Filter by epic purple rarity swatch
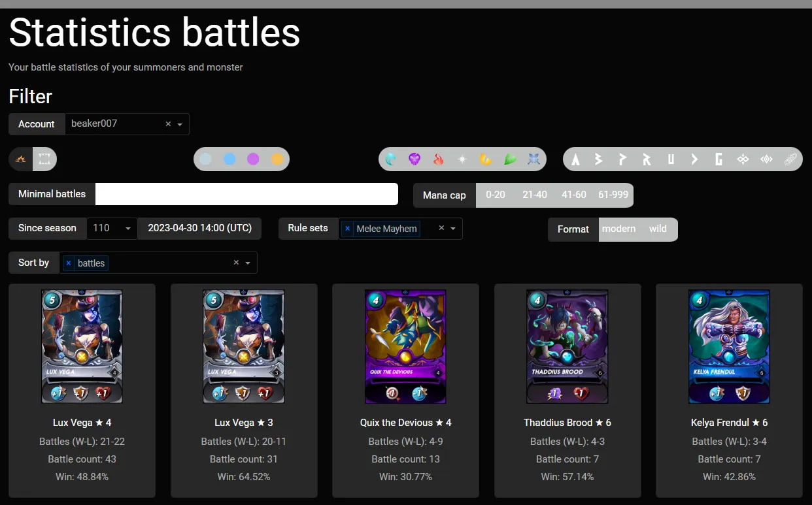Image resolution: width=812 pixels, height=505 pixels. tap(253, 159)
